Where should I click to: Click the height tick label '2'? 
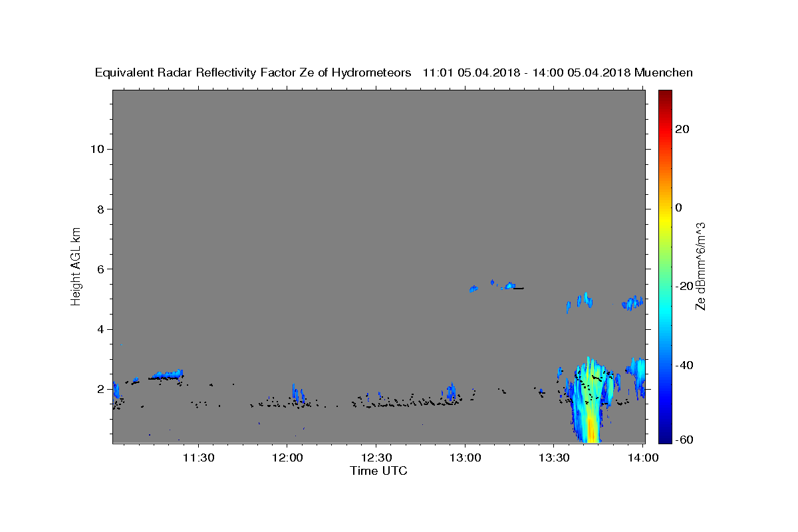pos(99,390)
